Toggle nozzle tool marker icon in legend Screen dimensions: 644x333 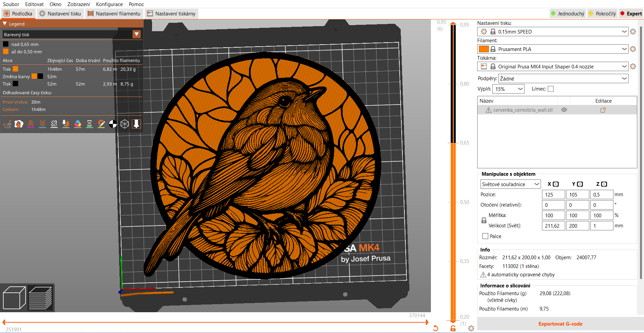pyautogui.click(x=136, y=124)
